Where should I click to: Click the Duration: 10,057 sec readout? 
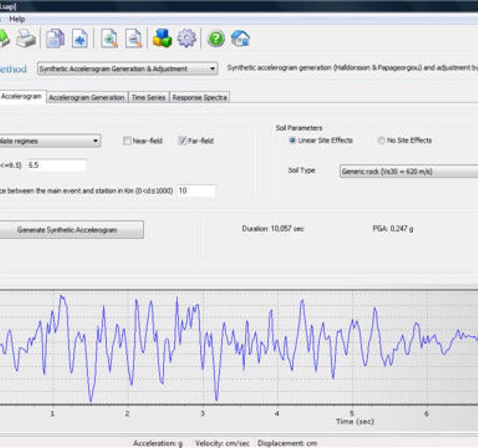(273, 228)
